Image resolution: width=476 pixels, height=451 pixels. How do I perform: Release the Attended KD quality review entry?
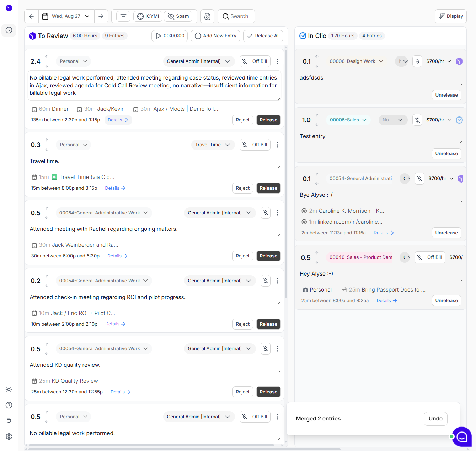tap(268, 392)
